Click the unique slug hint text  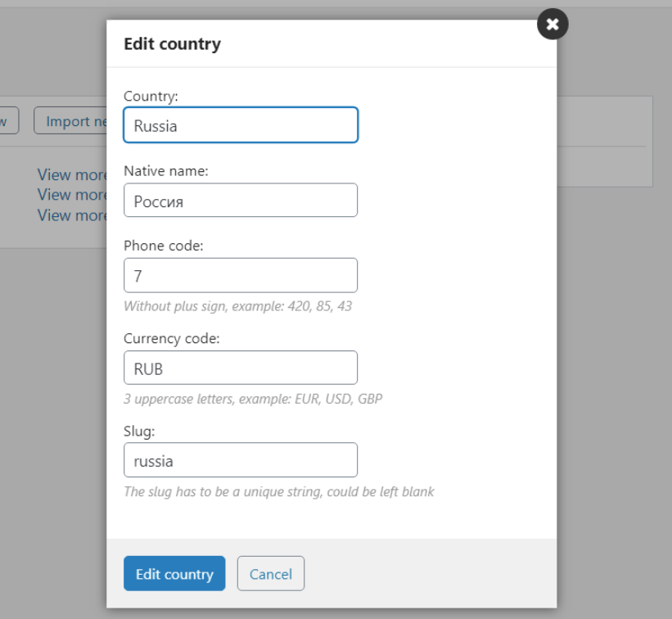point(278,492)
